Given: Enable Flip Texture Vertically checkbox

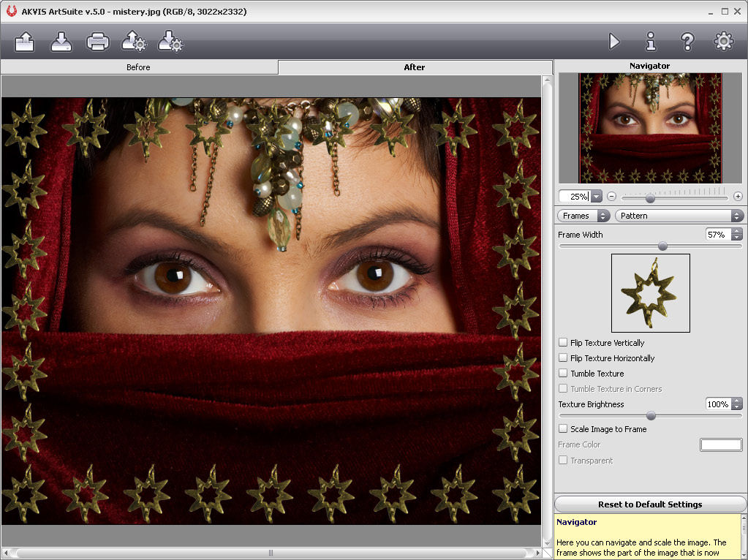Looking at the screenshot, I should coord(563,342).
